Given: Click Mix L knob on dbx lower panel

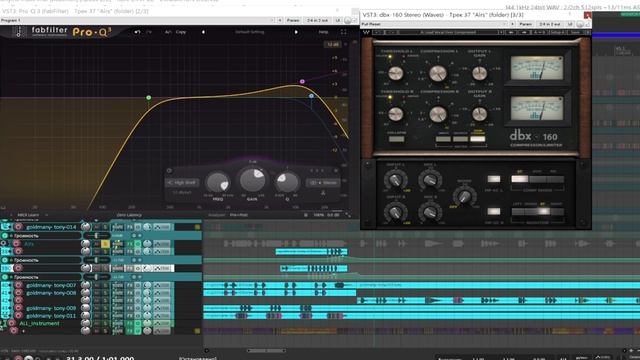Looking at the screenshot, I should 430,180.
